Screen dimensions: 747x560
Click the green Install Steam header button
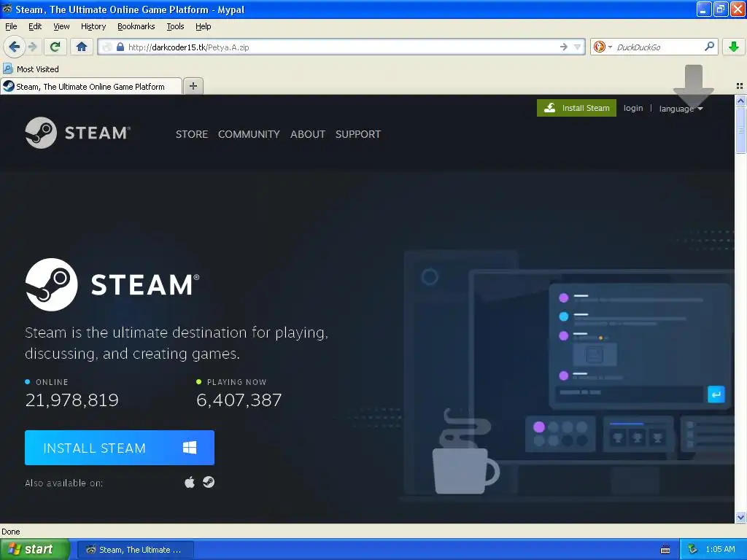576,108
